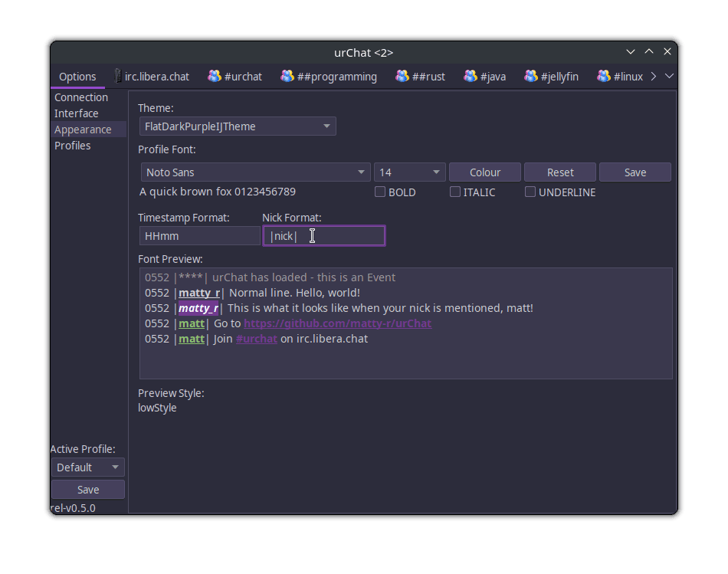Open the Theme dropdown
Viewport: 728px width, 574px height.
238,126
